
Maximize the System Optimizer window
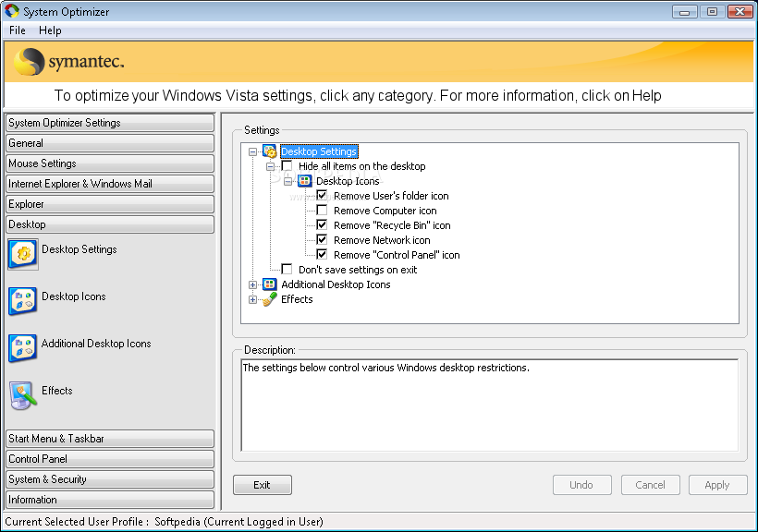coord(712,12)
